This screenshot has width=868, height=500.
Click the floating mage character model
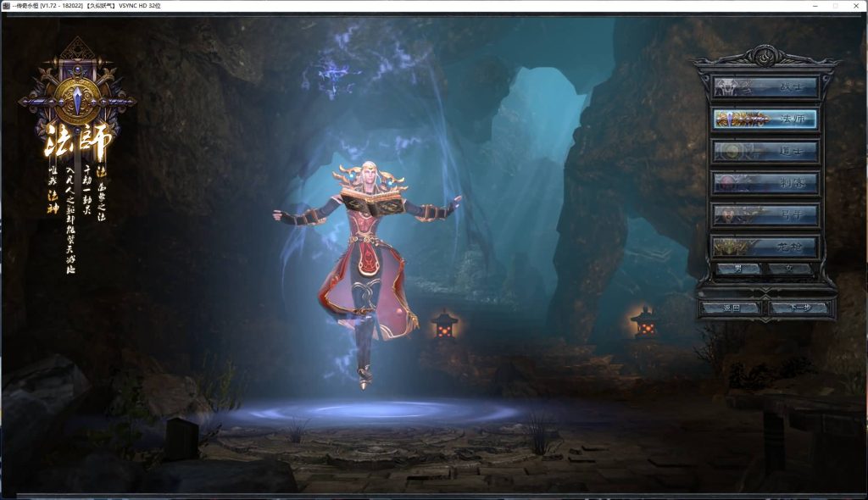(366, 263)
